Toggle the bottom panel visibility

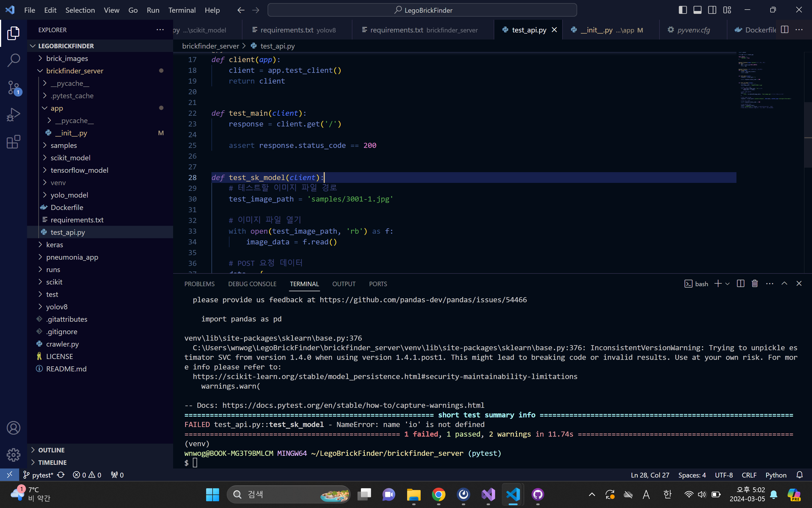(x=697, y=10)
